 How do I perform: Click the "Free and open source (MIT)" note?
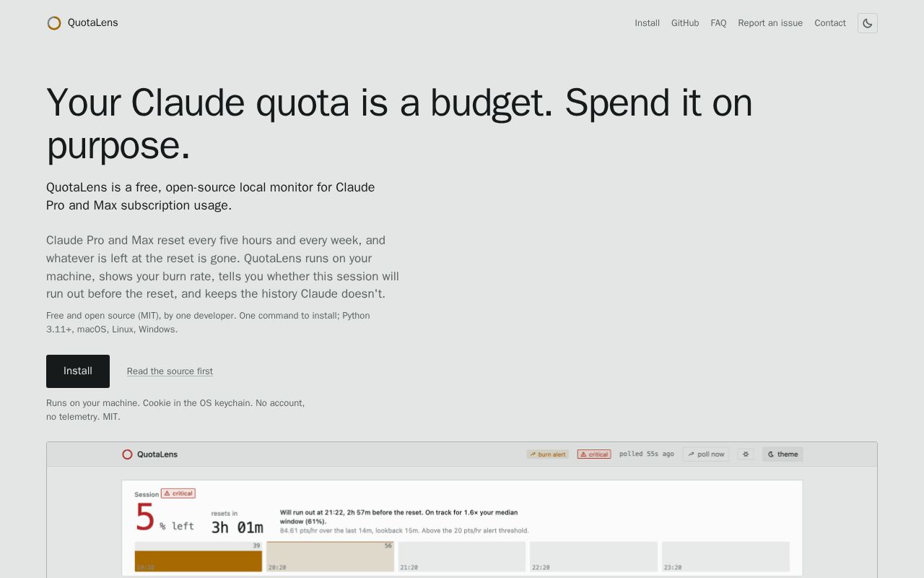tap(208, 322)
